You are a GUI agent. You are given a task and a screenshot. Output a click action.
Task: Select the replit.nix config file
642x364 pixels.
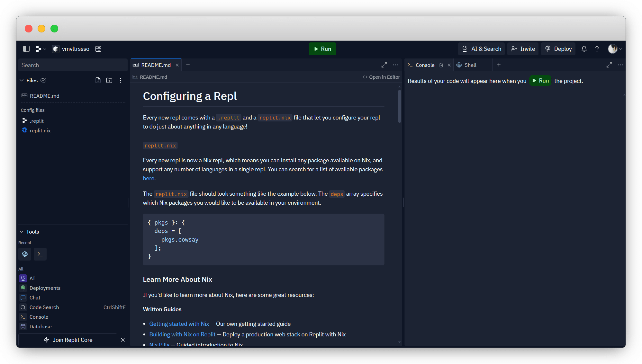[40, 130]
